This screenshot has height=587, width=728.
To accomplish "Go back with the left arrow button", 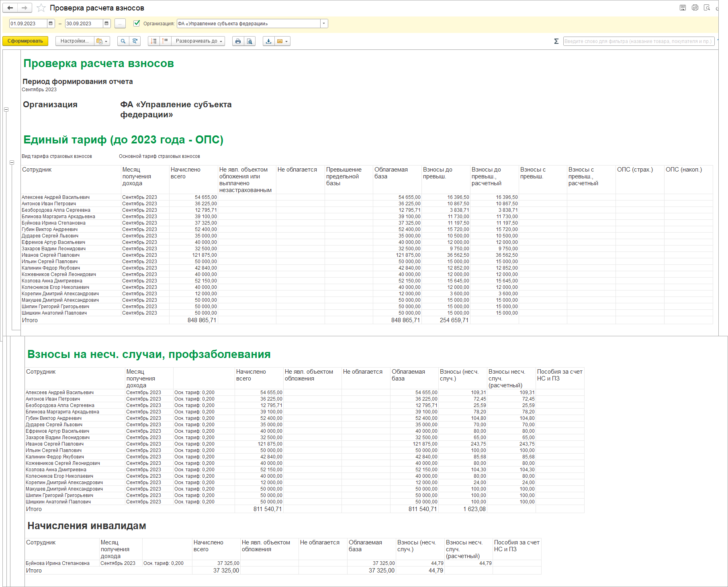I will (x=10, y=8).
